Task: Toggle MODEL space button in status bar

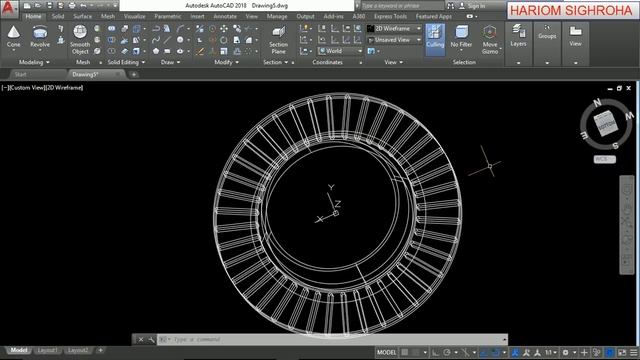Action: 386,352
